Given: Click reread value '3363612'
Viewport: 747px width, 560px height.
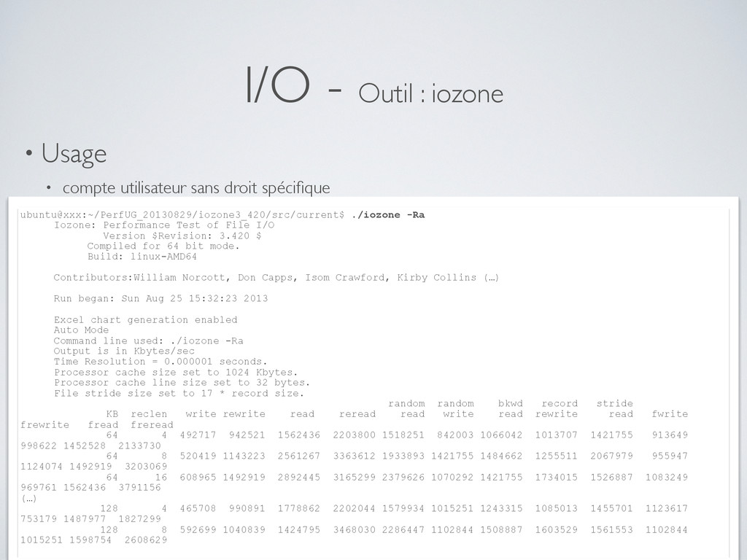Looking at the screenshot, I should pyautogui.click(x=354, y=456).
